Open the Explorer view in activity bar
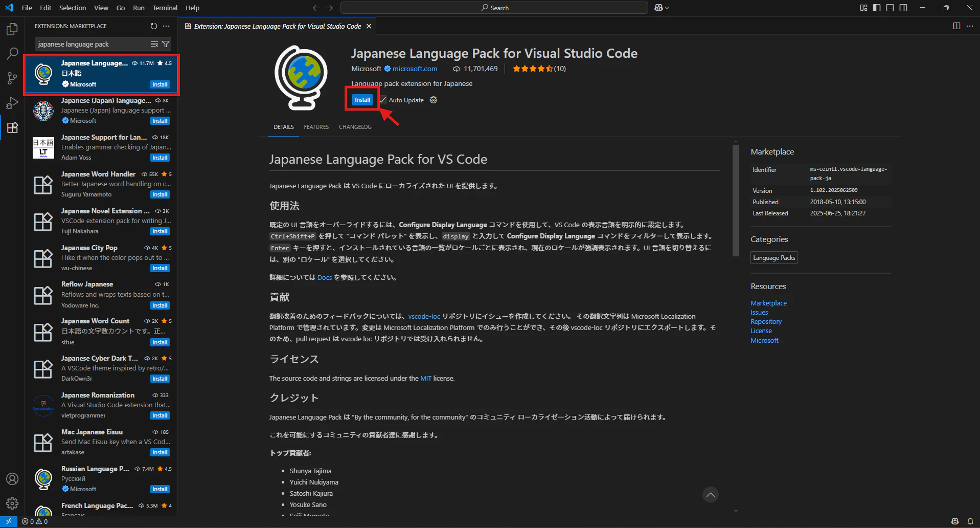 tap(12, 29)
